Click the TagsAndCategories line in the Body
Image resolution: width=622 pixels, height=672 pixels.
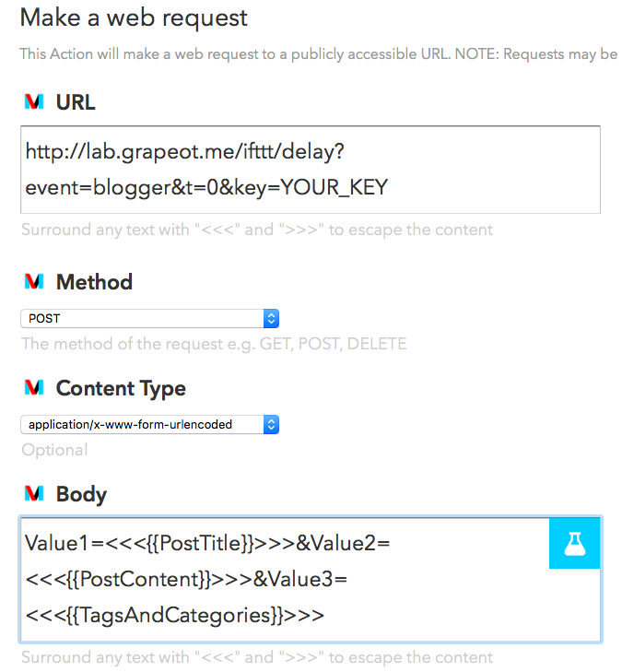[175, 616]
